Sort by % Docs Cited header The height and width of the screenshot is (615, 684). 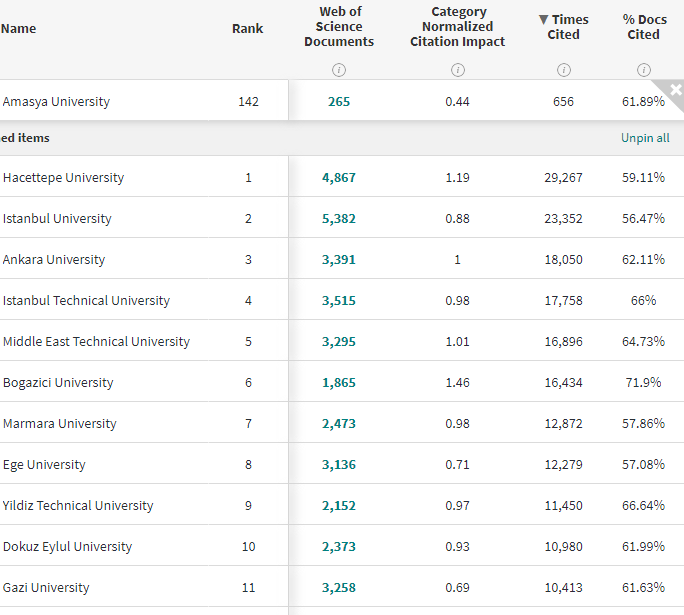[643, 27]
